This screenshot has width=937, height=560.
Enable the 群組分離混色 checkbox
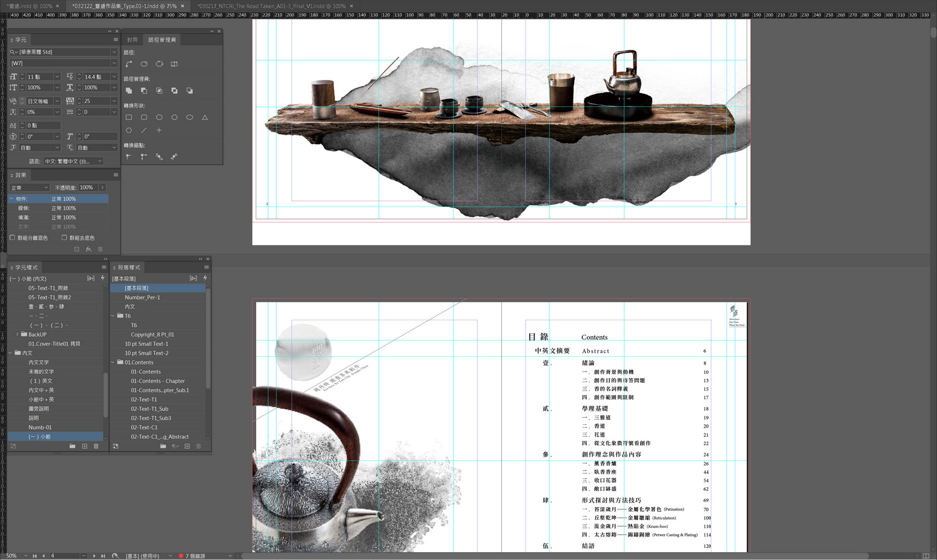coord(12,238)
